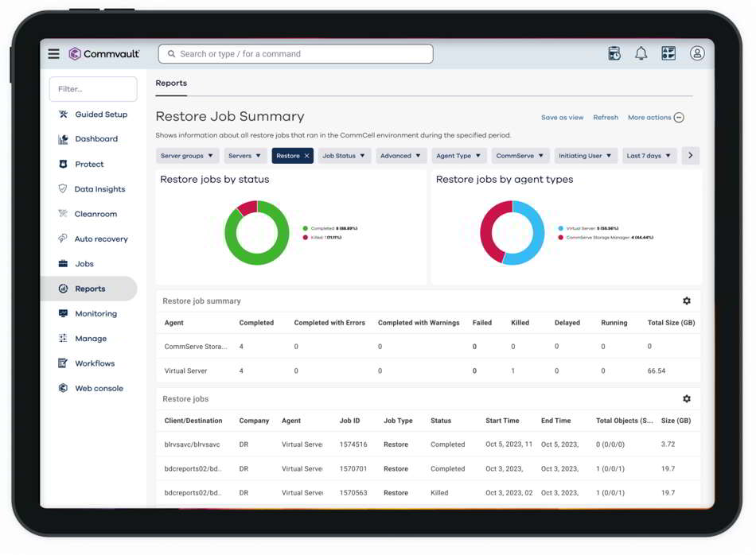Open Manage in the sidebar
756x555 pixels.
point(91,338)
